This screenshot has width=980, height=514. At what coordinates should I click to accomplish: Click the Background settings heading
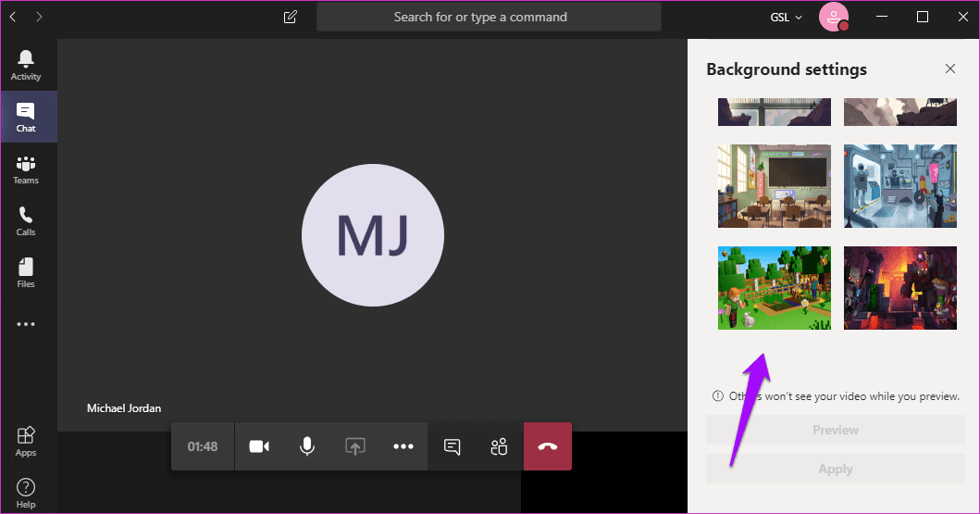(787, 69)
